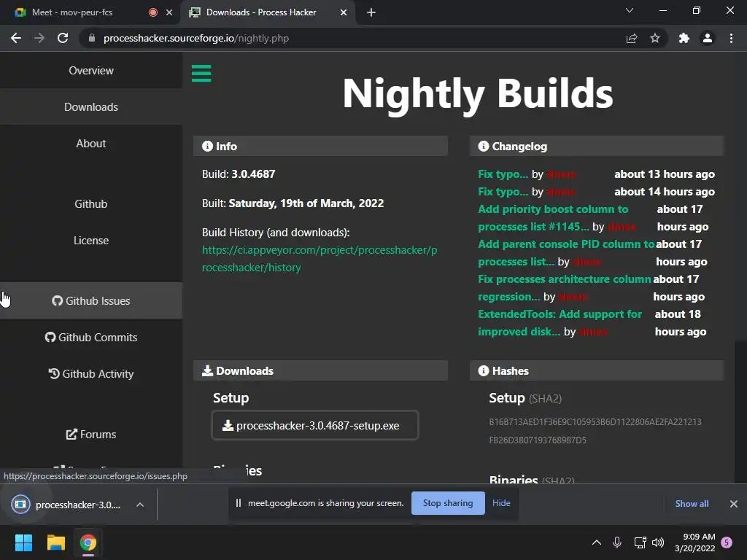Image resolution: width=747 pixels, height=560 pixels.
Task: Open the tab search chevron
Action: [x=630, y=10]
